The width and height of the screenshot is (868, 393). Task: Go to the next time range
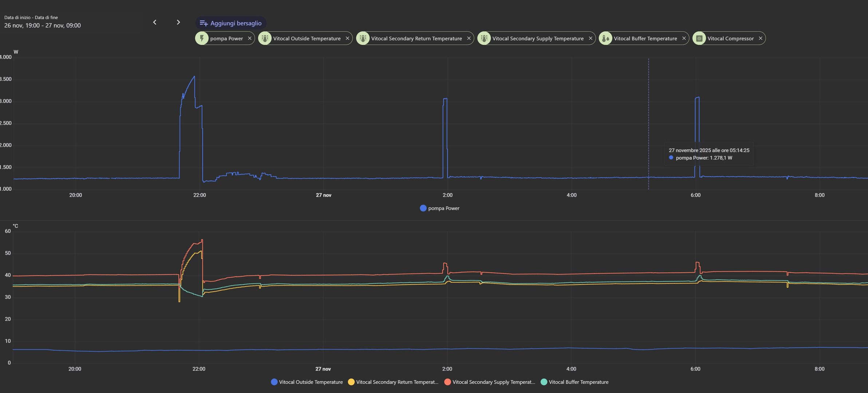(178, 23)
